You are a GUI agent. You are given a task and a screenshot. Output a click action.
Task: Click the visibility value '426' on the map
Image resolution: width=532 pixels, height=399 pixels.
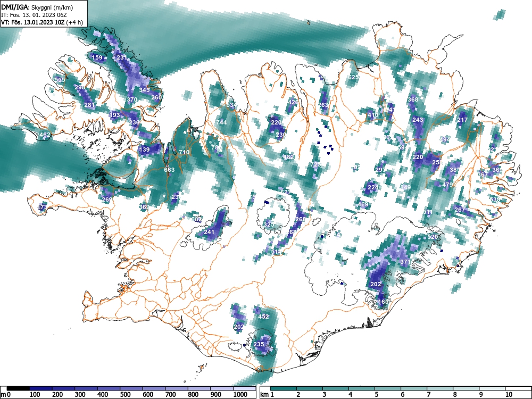[x=293, y=102]
